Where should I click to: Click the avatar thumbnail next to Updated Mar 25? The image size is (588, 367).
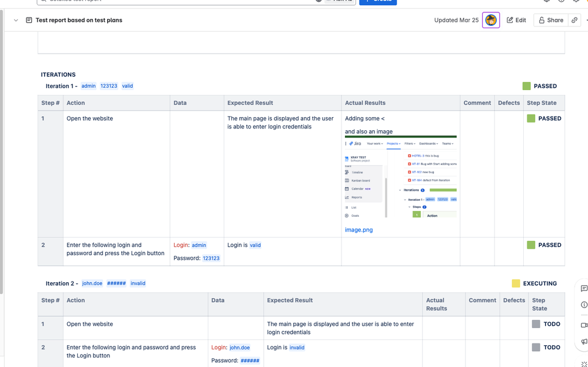tap(491, 19)
